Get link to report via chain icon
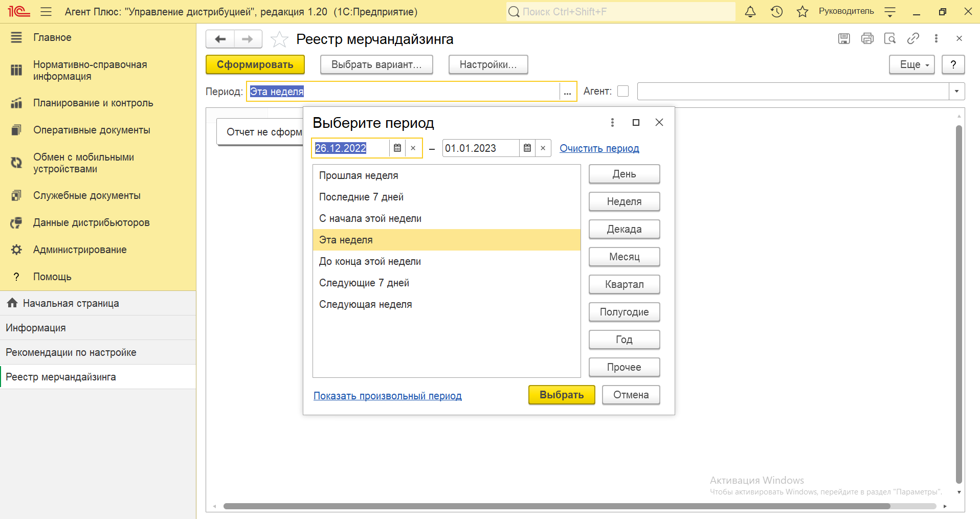This screenshot has width=980, height=519. [913, 38]
